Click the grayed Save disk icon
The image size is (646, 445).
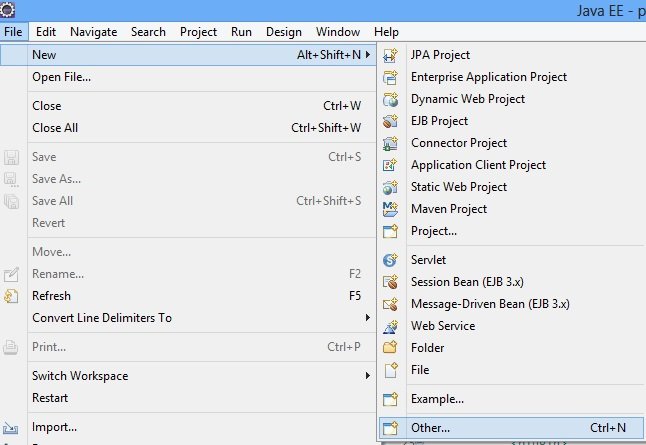coord(11,157)
